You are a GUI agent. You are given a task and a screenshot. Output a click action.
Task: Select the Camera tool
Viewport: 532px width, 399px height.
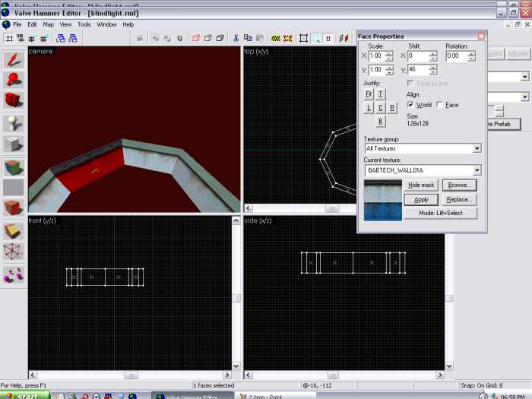13,101
